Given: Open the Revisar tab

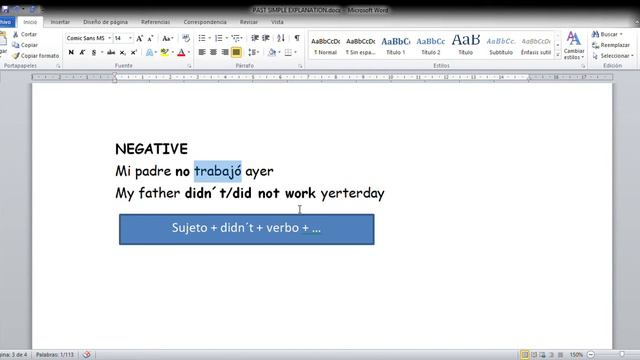Looking at the screenshot, I should click(x=249, y=22).
